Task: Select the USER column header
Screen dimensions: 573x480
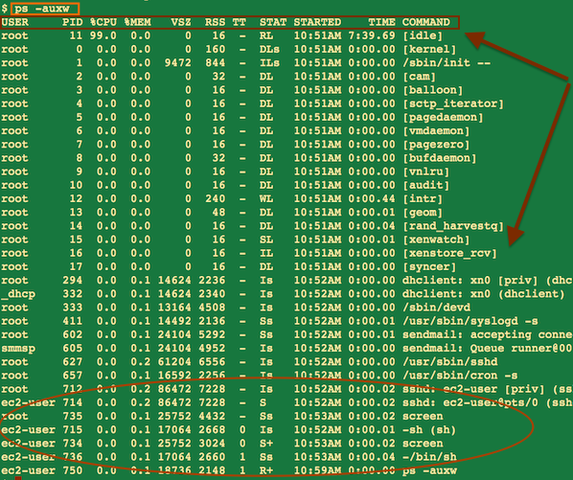Action: (x=15, y=22)
